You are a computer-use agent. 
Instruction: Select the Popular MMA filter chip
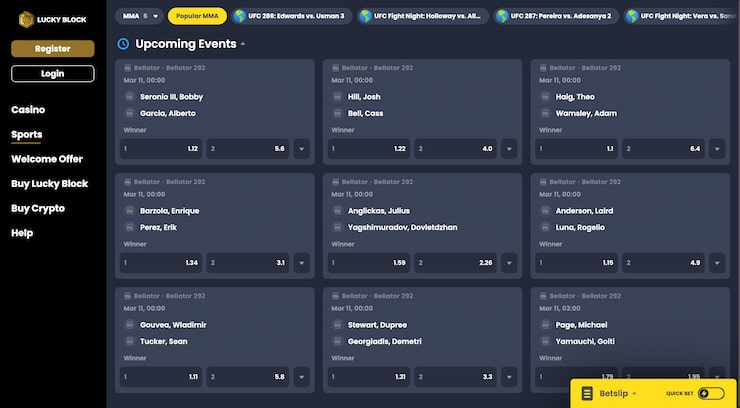[197, 16]
